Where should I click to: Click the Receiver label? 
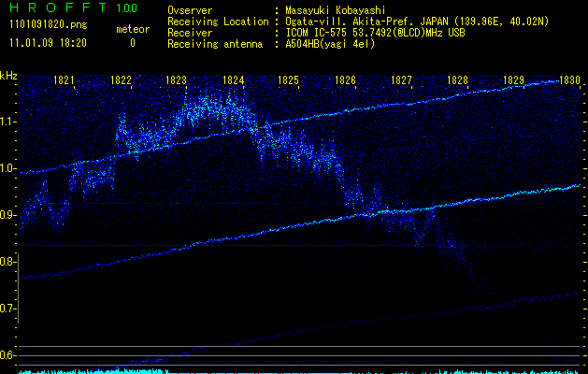click(190, 33)
